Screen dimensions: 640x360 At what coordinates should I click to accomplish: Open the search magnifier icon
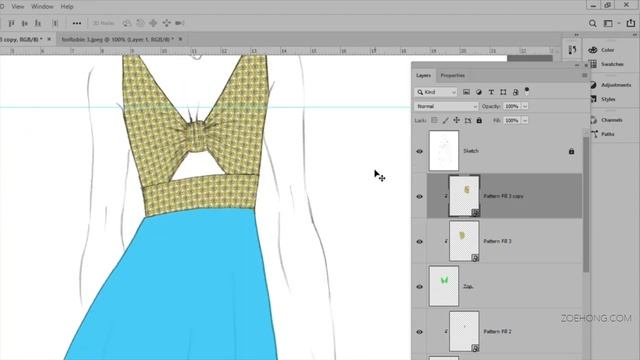[593, 24]
